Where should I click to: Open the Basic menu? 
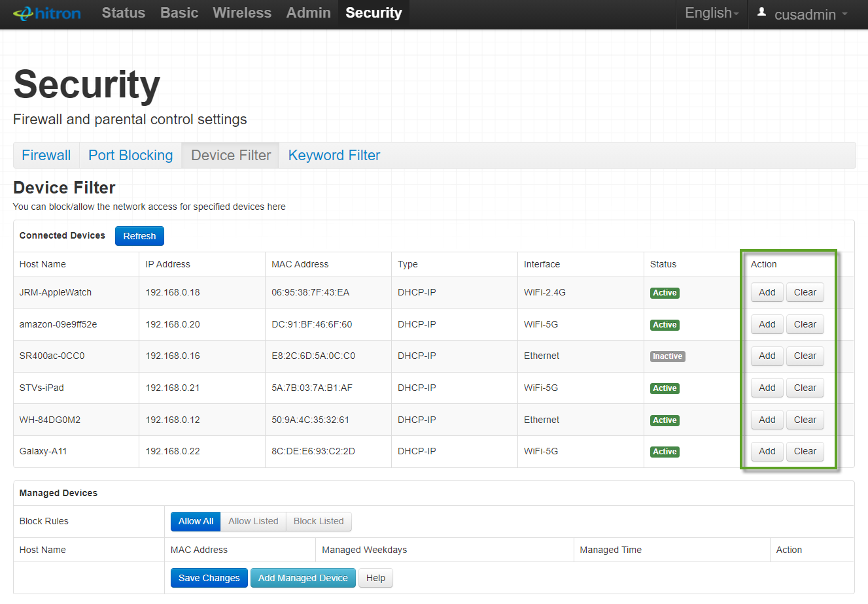(x=179, y=13)
